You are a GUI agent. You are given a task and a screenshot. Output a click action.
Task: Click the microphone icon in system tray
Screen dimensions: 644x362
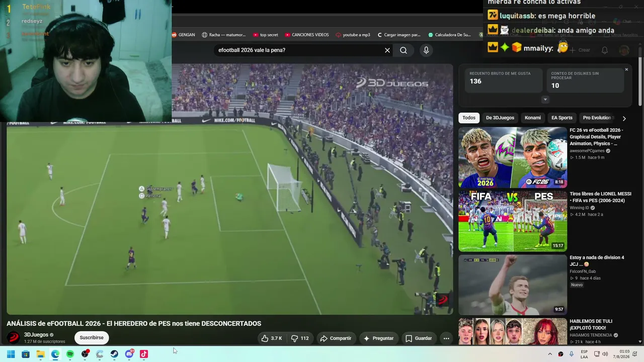pos(572,354)
